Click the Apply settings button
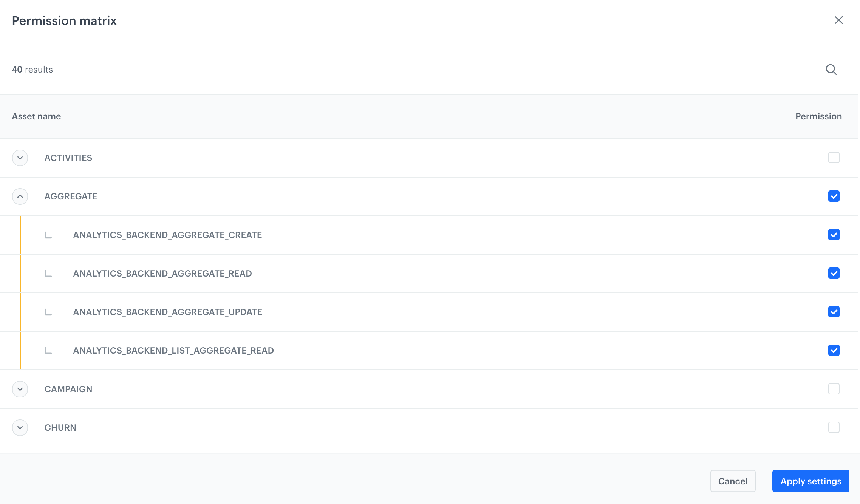This screenshot has height=504, width=860. (811, 480)
